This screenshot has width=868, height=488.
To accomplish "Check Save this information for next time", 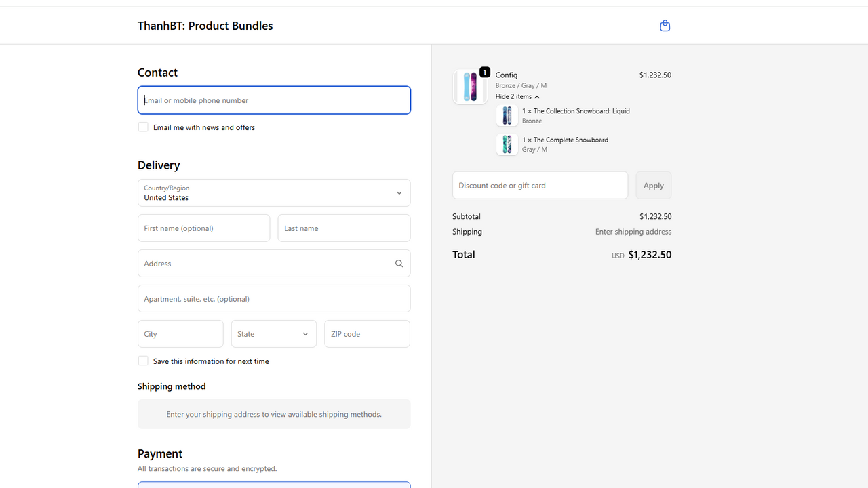I will 143,361.
